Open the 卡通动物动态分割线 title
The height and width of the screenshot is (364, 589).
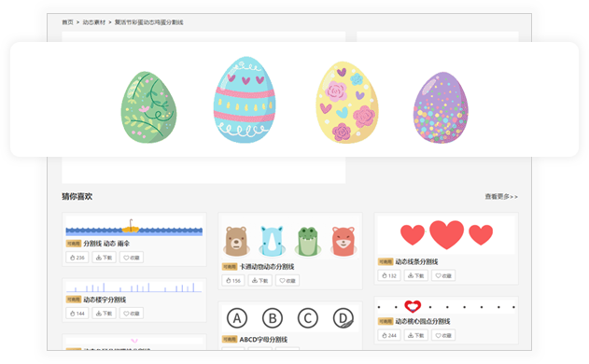tap(267, 267)
